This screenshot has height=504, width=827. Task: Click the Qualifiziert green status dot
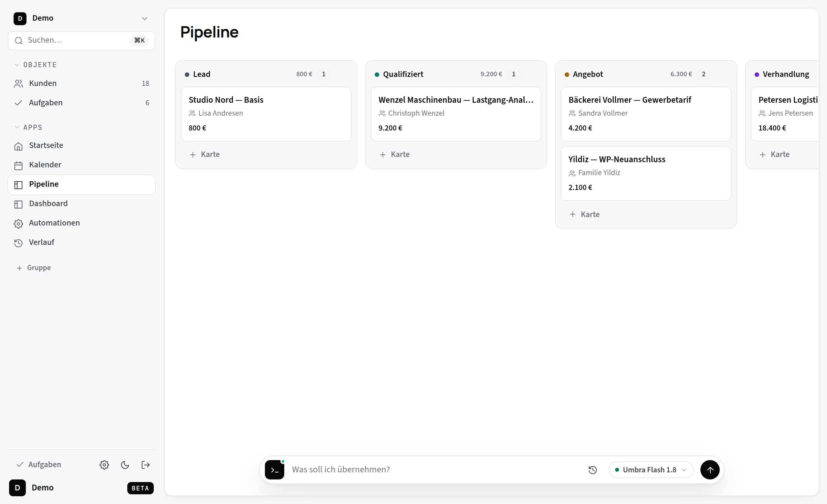[x=377, y=75]
